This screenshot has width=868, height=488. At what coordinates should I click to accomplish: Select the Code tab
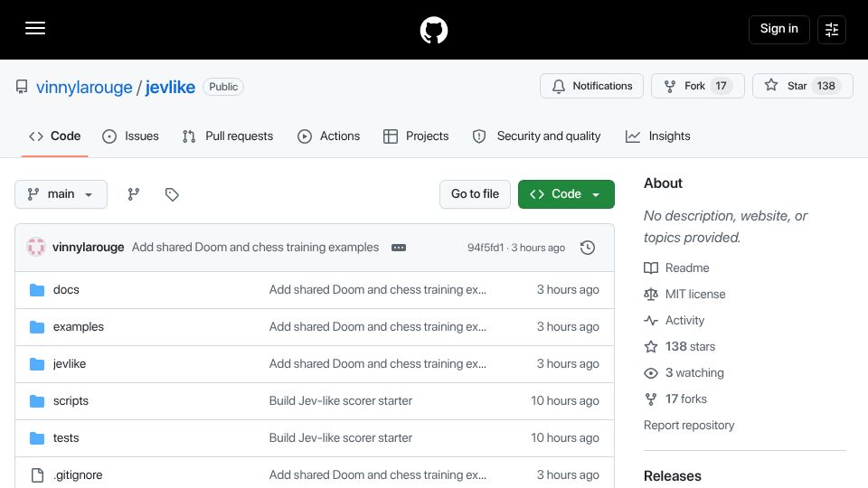coord(55,136)
